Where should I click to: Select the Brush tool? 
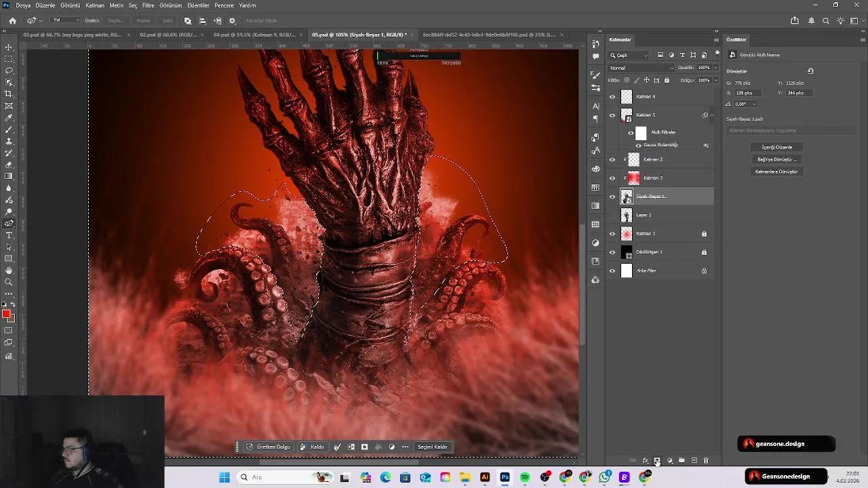point(9,129)
